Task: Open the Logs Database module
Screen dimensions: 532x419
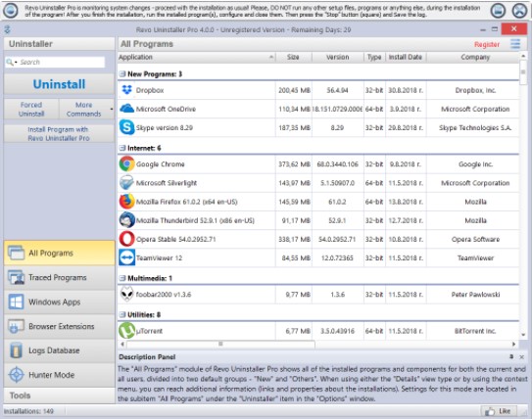Action: [x=60, y=350]
